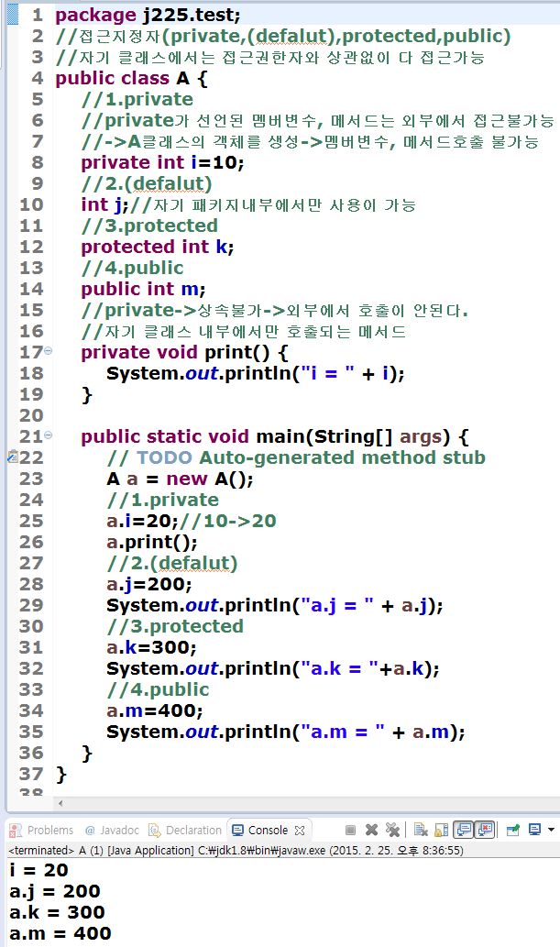Click the Clear Console icon
Screen dimensions: 560x947
click(421, 830)
